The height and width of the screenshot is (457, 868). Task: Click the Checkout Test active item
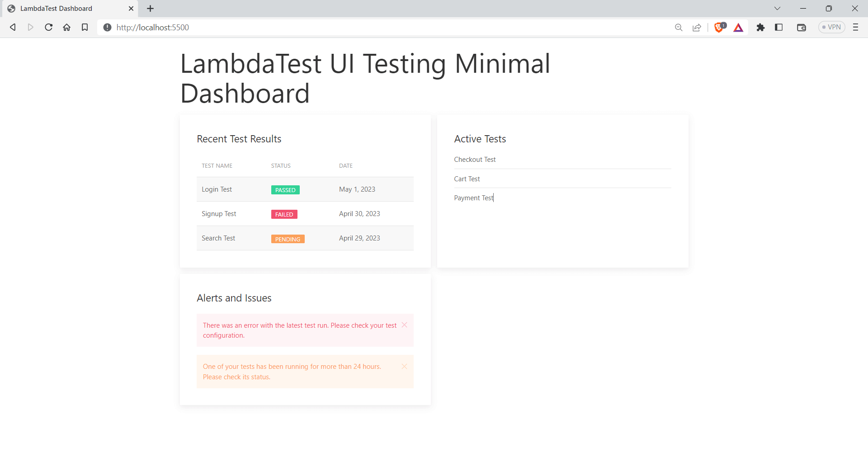pyautogui.click(x=475, y=160)
